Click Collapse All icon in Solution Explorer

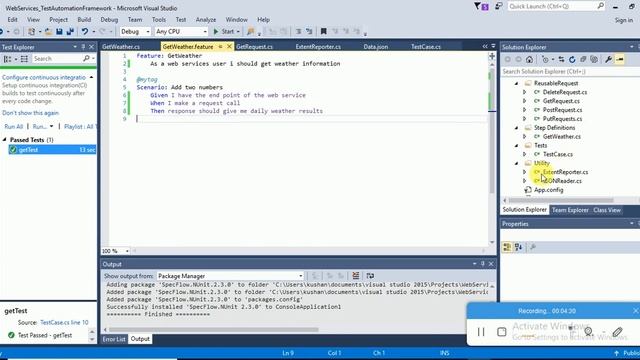click(x=583, y=60)
